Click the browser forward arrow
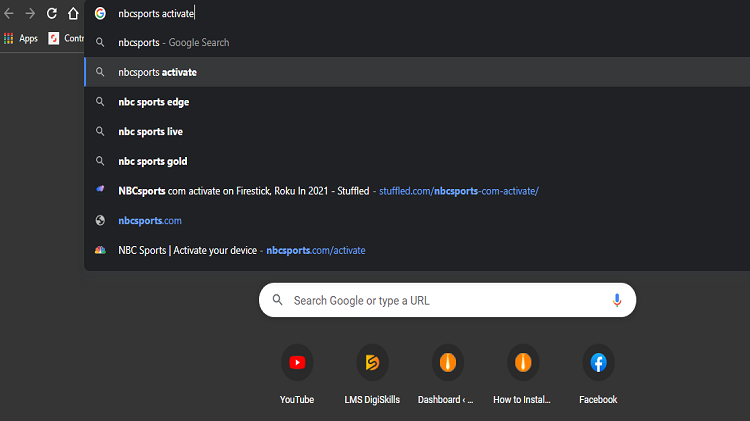This screenshot has height=421, width=750. point(30,13)
